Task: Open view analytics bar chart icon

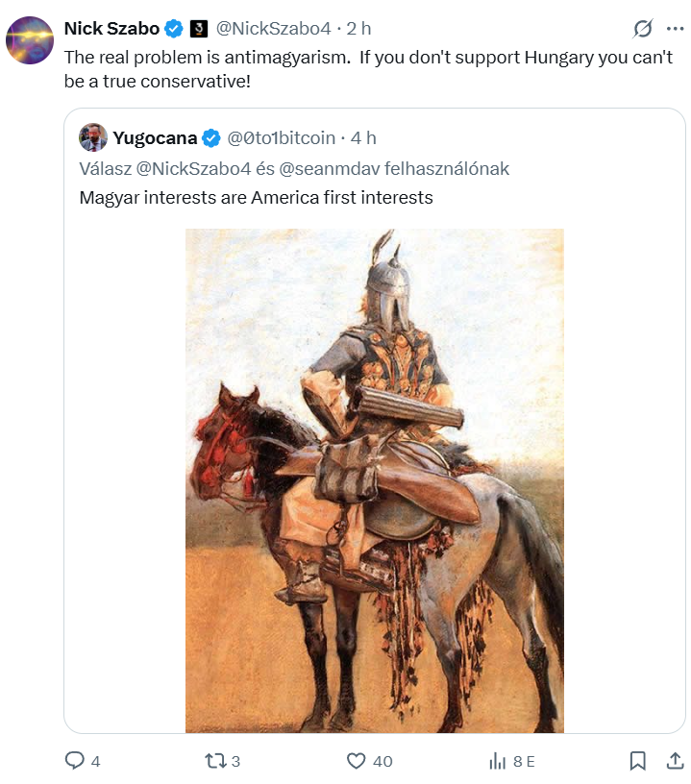Action: pos(498,761)
